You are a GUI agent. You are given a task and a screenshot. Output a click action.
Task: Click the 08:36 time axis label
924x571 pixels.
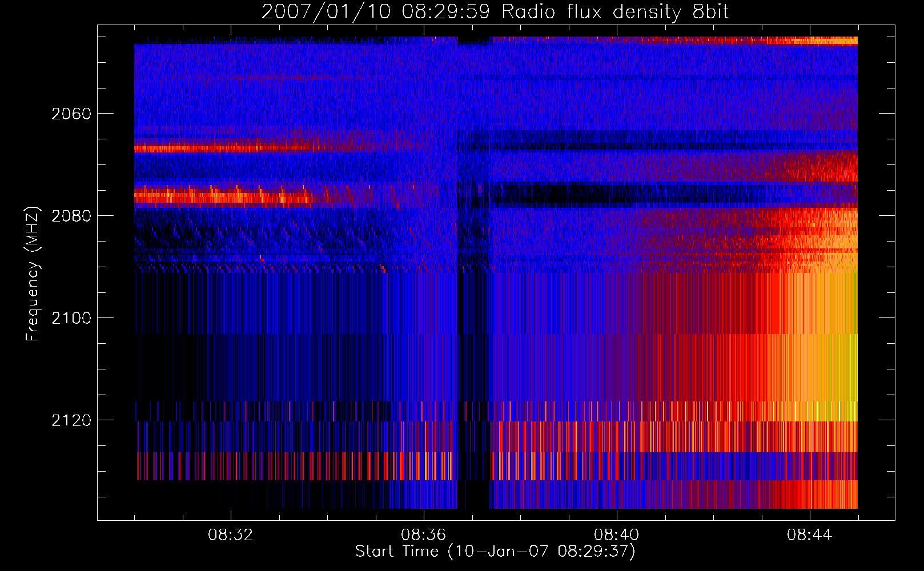click(424, 534)
